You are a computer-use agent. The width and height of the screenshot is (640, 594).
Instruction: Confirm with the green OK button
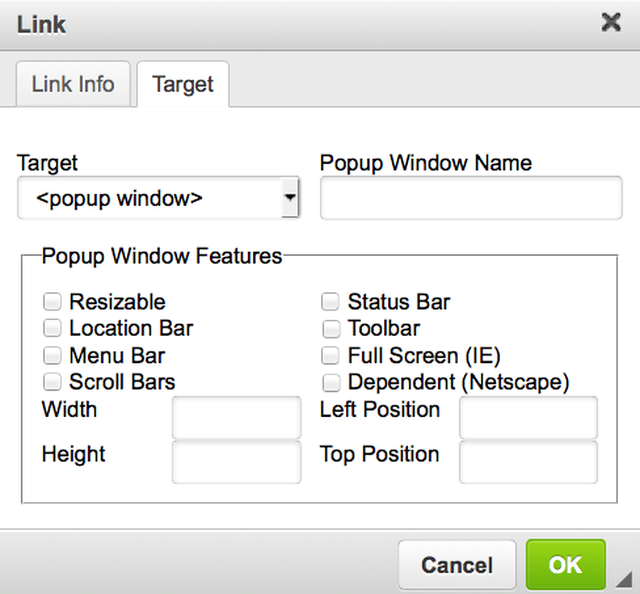point(565,565)
